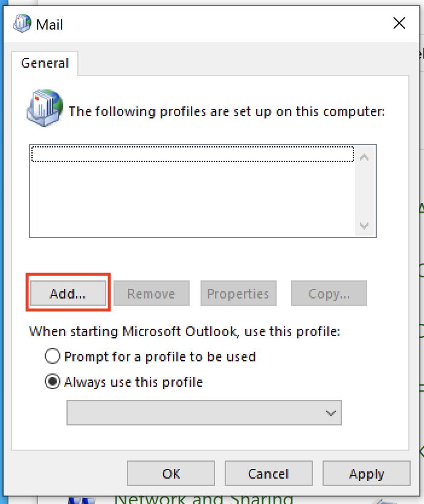Image resolution: width=424 pixels, height=504 pixels.
Task: Click the Copy... button
Action: (x=329, y=293)
